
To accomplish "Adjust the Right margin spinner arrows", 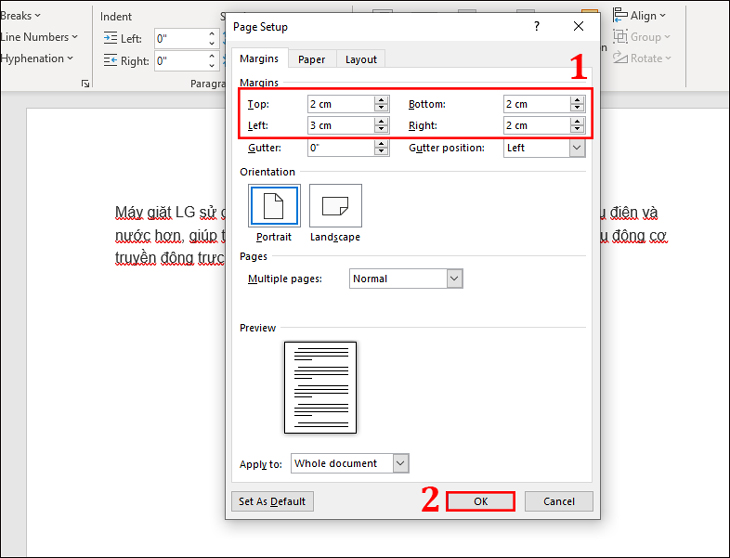I will tap(577, 125).
